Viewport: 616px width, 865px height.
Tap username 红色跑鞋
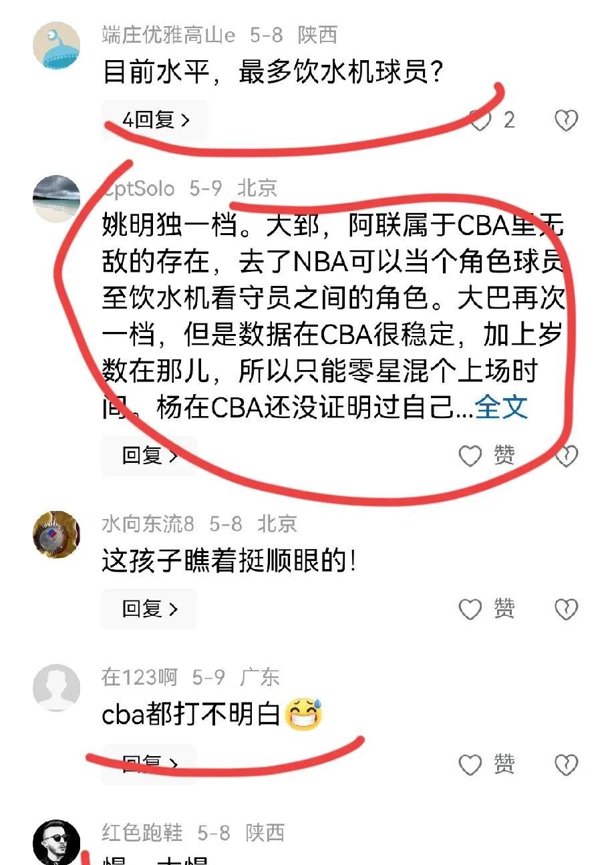click(142, 833)
